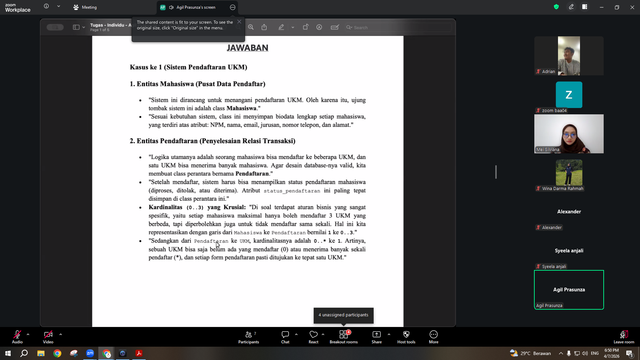Show hidden system tray icons
Image resolution: width=640 pixels, height=360 pixels.
[561, 353]
